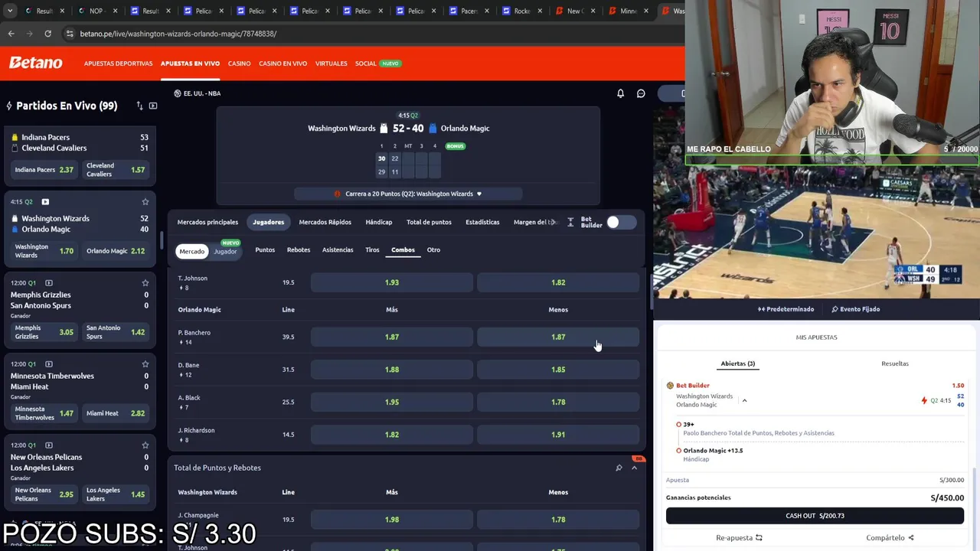
Task: Bet Cleveland Cavaliers to win at 1.57
Action: pyautogui.click(x=116, y=170)
